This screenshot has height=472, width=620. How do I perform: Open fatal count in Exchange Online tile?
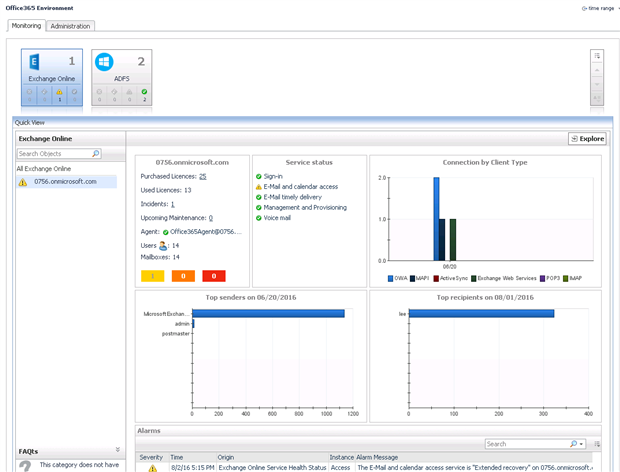(30, 95)
